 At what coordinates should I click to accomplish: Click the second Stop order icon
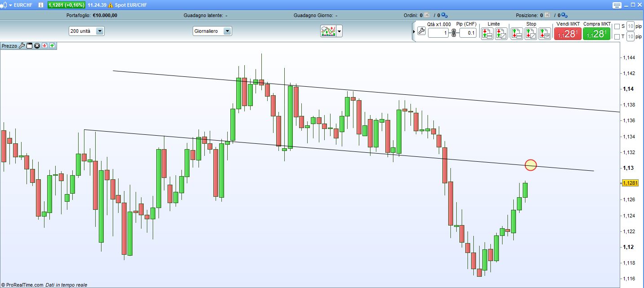(531, 34)
